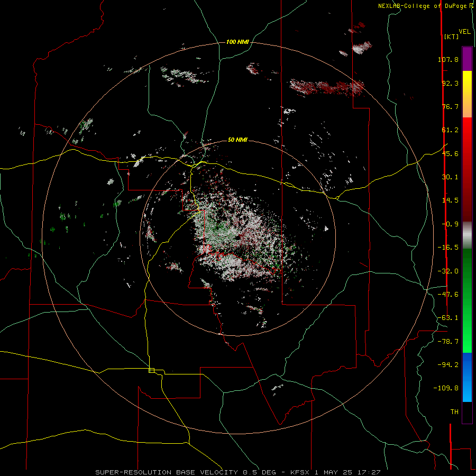
Task: Click the 61.2 value on velocity scale
Action: (450, 130)
